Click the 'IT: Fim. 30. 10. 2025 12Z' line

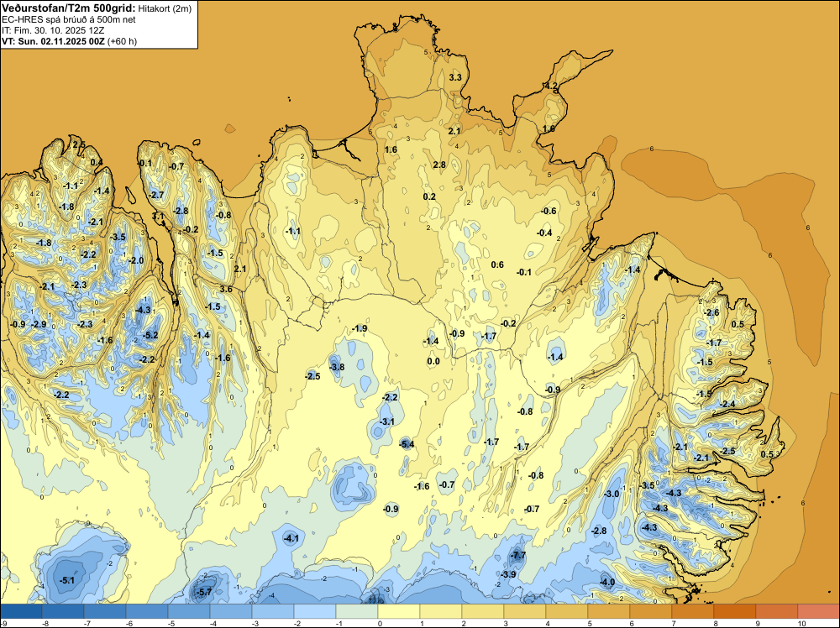(x=53, y=30)
